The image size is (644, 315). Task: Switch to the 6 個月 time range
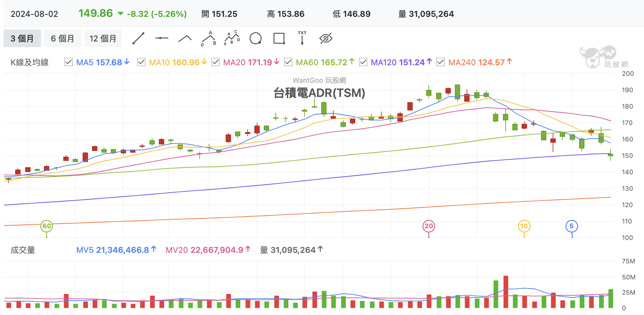63,38
